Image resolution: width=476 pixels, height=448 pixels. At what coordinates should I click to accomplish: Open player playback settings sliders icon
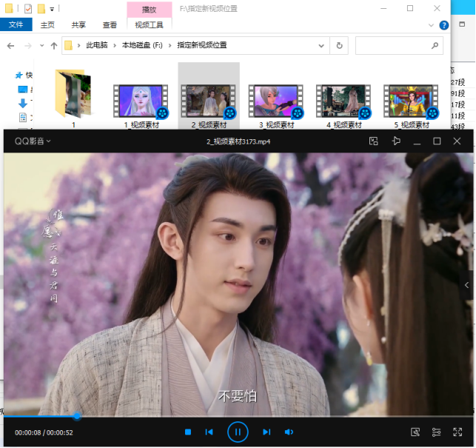(x=436, y=432)
